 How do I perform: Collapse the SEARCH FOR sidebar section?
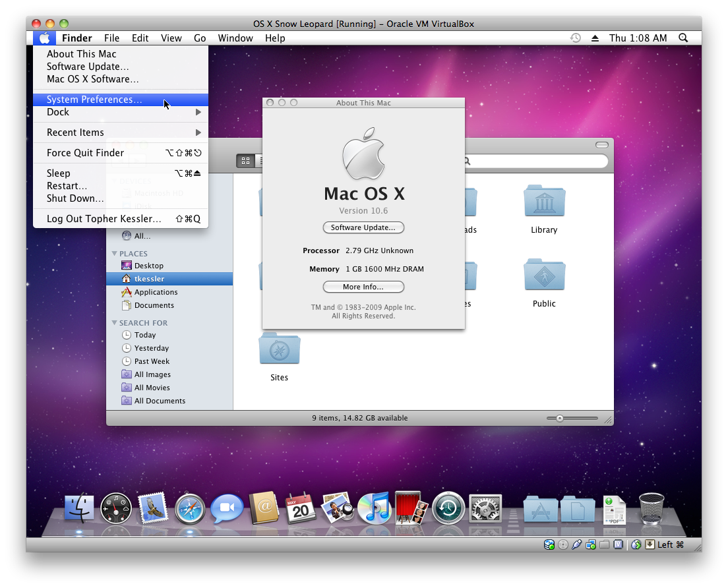[114, 322]
